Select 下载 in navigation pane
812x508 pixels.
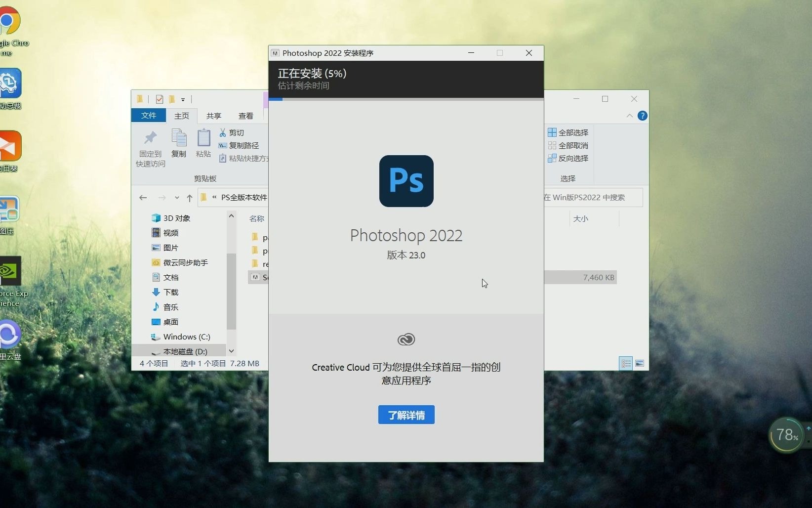pos(165,292)
